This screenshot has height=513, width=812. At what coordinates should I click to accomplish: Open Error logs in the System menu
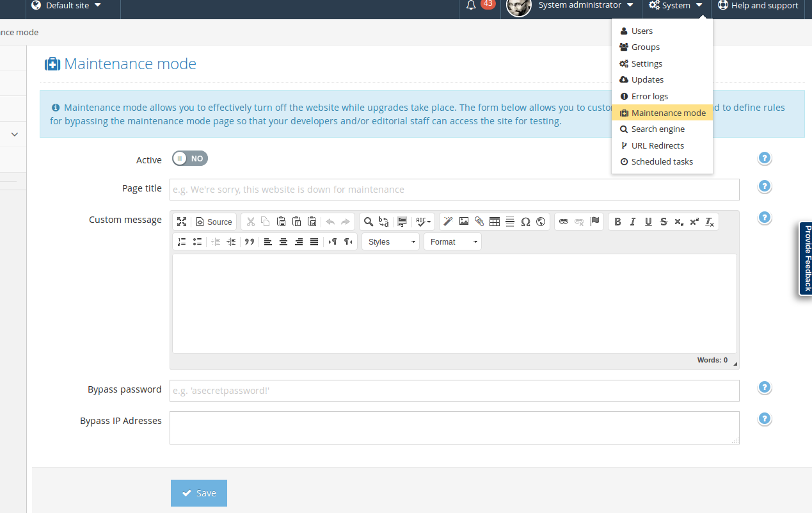coord(662,96)
